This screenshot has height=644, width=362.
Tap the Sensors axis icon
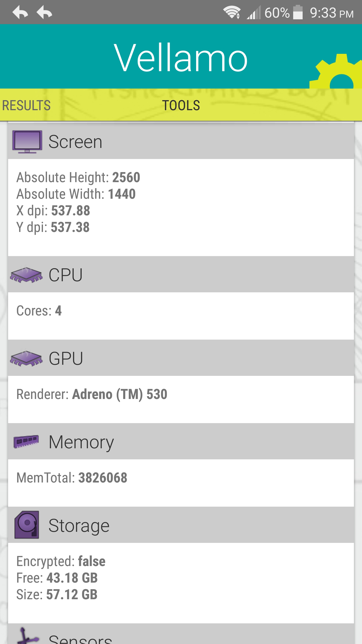[27, 636]
